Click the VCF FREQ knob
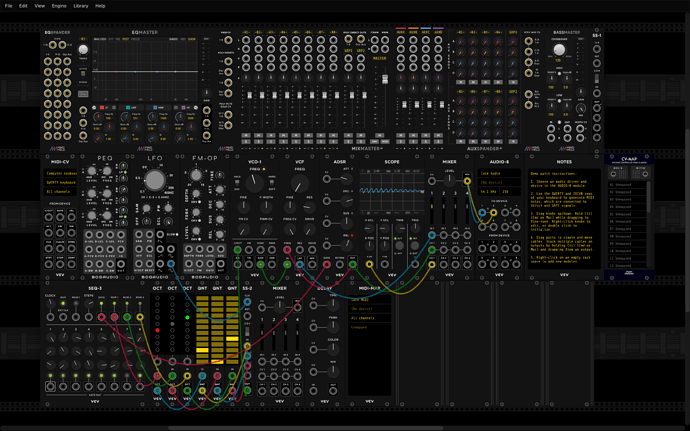This screenshot has height=431, width=690. pyautogui.click(x=300, y=184)
